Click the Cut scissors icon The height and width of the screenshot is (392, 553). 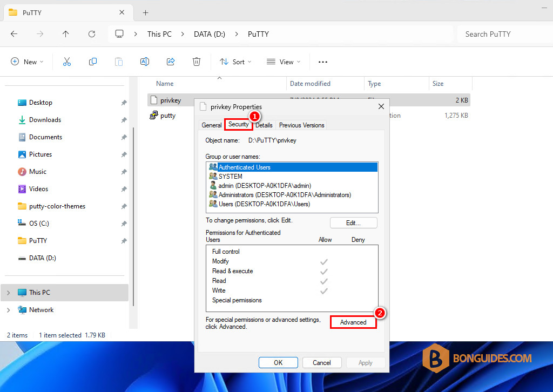(66, 62)
